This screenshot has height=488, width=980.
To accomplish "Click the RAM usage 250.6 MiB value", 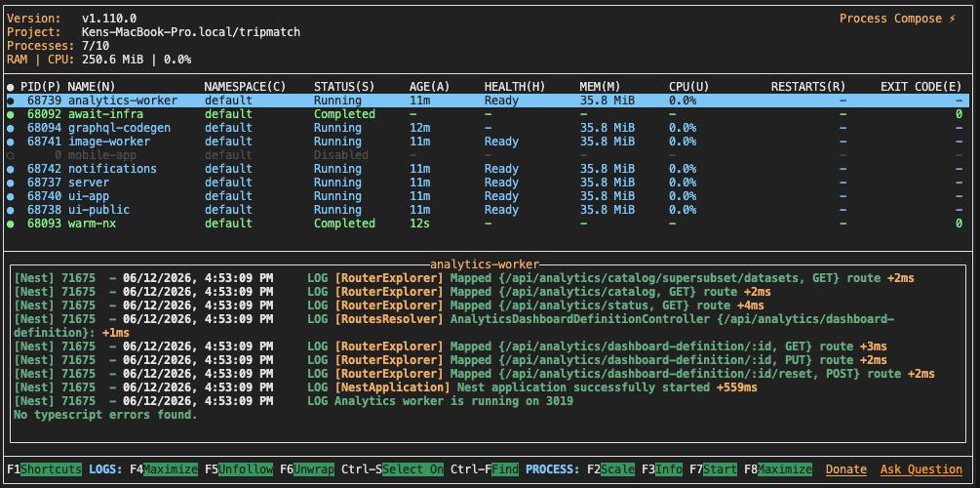I will point(112,61).
